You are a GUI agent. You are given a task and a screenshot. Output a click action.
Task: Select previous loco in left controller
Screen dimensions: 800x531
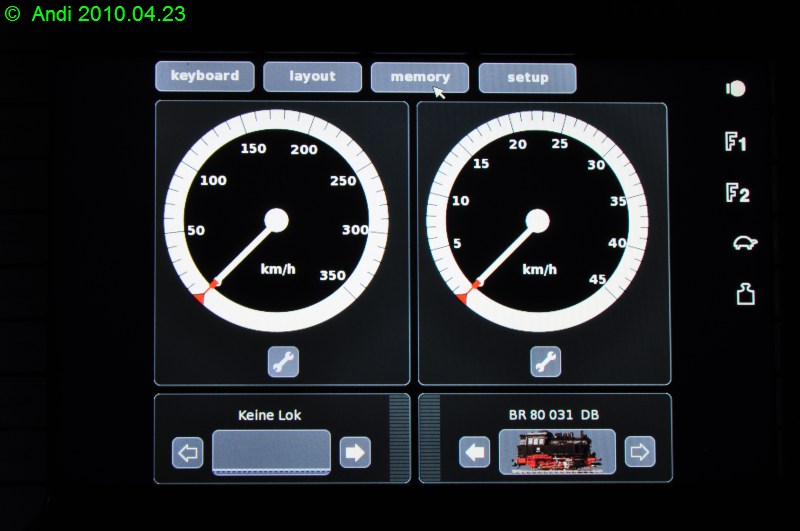pyautogui.click(x=187, y=452)
